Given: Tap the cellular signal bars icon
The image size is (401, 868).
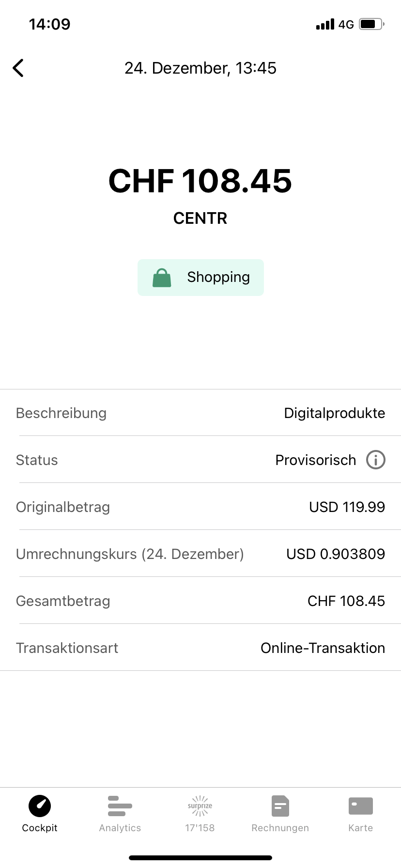Looking at the screenshot, I should tap(325, 24).
